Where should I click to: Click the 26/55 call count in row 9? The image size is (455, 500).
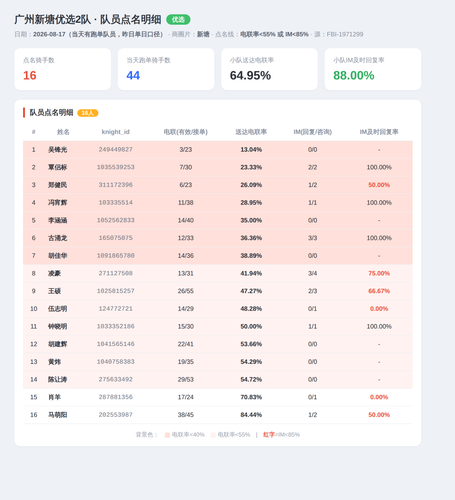pyautogui.click(x=186, y=291)
